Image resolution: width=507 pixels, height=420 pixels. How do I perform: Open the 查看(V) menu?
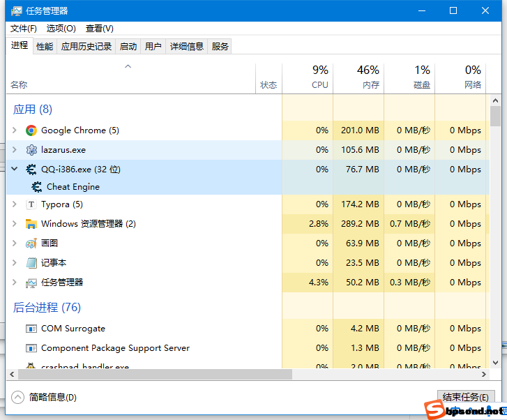99,29
